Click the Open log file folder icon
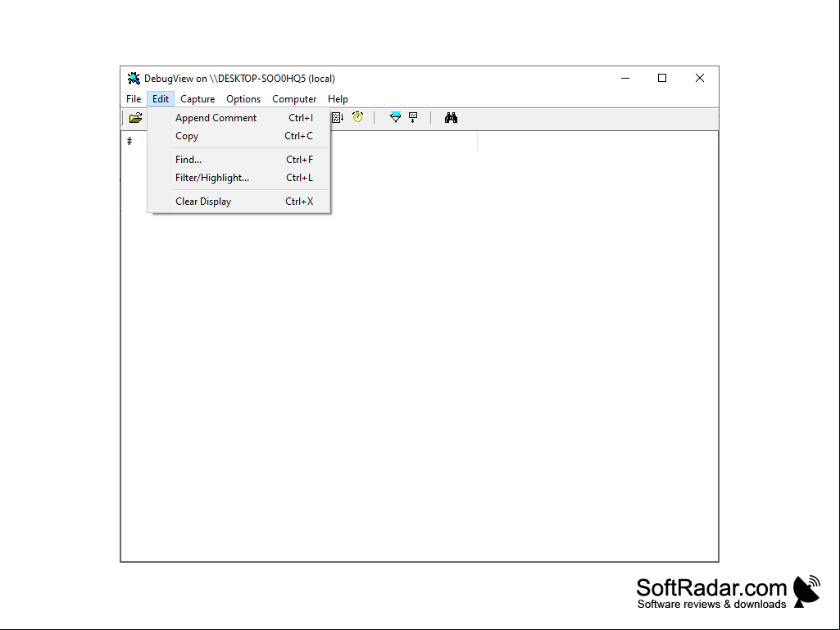 pyautogui.click(x=135, y=118)
